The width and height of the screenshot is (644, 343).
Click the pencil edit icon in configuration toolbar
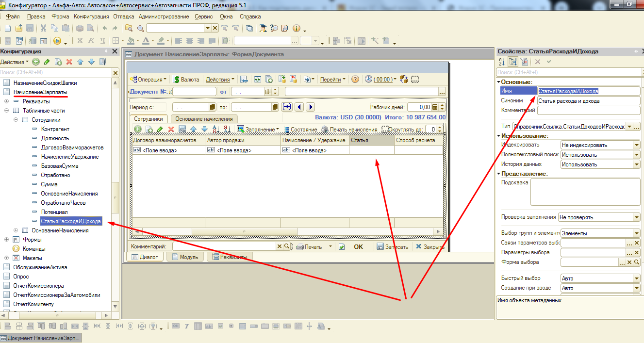[x=47, y=62]
